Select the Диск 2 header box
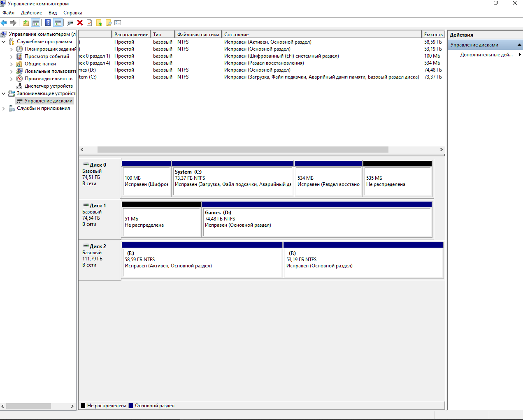This screenshot has width=523, height=420. click(x=99, y=260)
